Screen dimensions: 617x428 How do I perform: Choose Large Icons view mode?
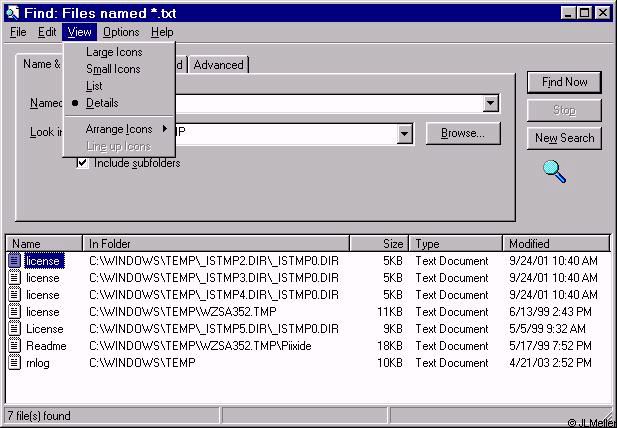click(x=114, y=52)
